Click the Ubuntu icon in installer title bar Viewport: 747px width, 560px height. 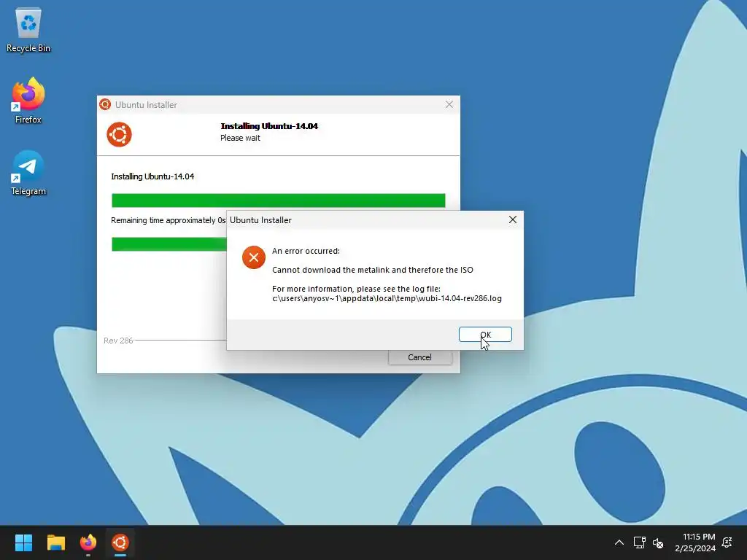pyautogui.click(x=105, y=104)
